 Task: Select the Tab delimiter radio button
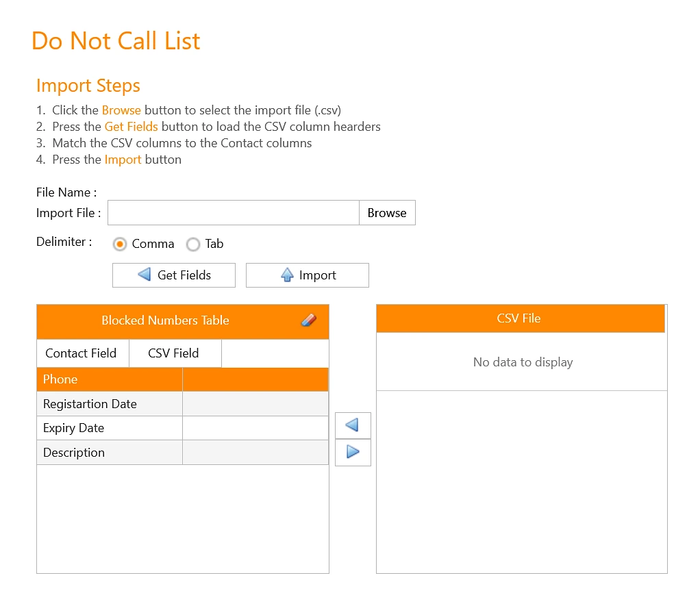[193, 244]
